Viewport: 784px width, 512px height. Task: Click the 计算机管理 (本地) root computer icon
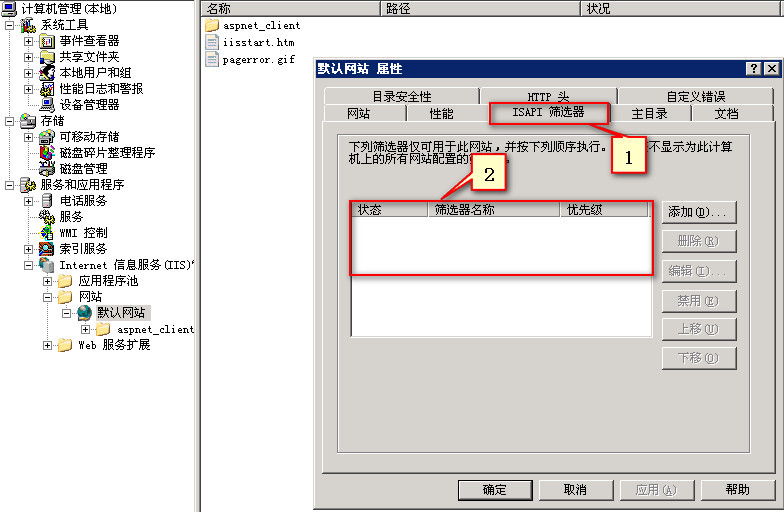[x=10, y=8]
